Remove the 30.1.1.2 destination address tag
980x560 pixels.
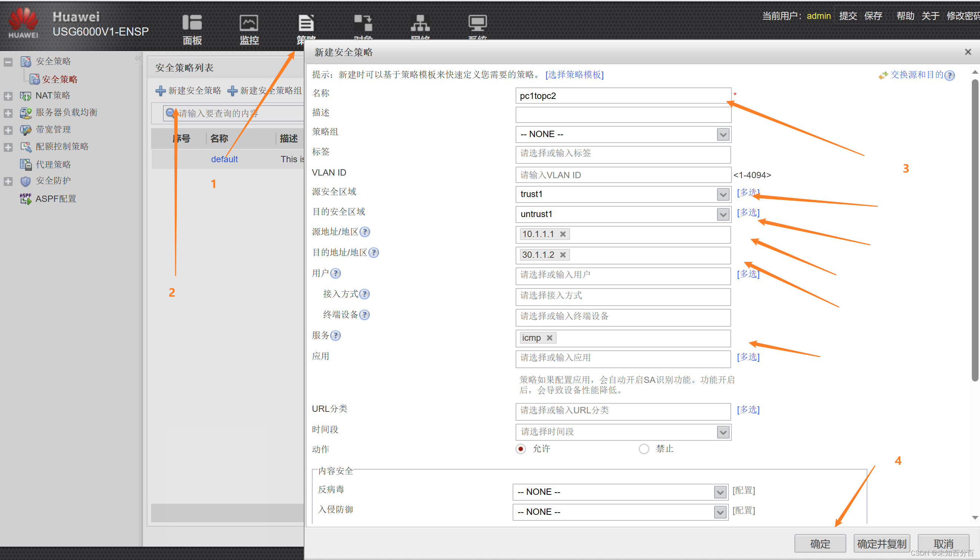[563, 255]
